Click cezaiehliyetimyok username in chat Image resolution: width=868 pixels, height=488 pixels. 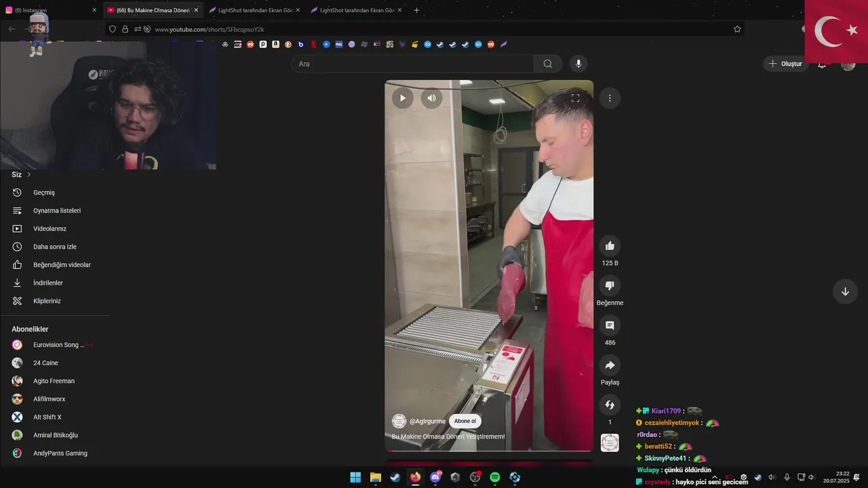[x=671, y=423]
